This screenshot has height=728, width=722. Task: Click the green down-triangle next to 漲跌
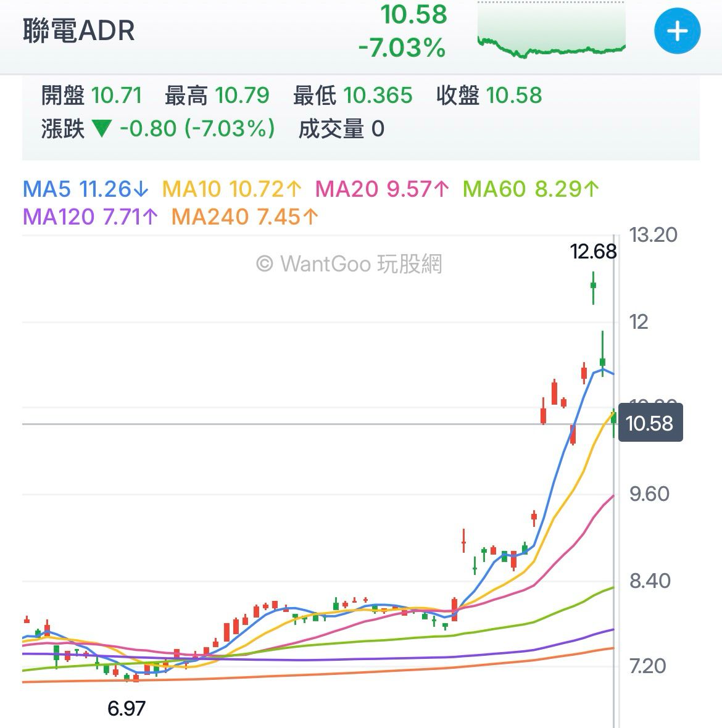(101, 129)
